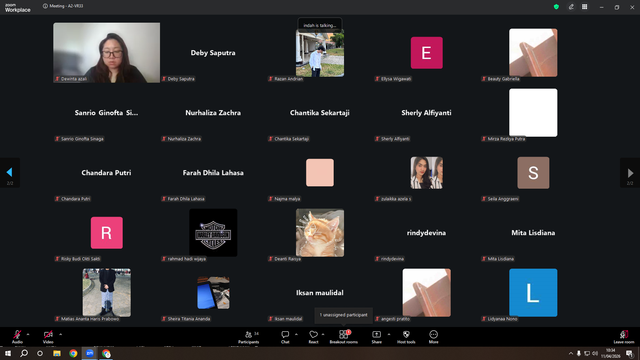Select Lidyanaa Nono's L avatar
Viewport: 640px width, 360px height.
pos(533,293)
